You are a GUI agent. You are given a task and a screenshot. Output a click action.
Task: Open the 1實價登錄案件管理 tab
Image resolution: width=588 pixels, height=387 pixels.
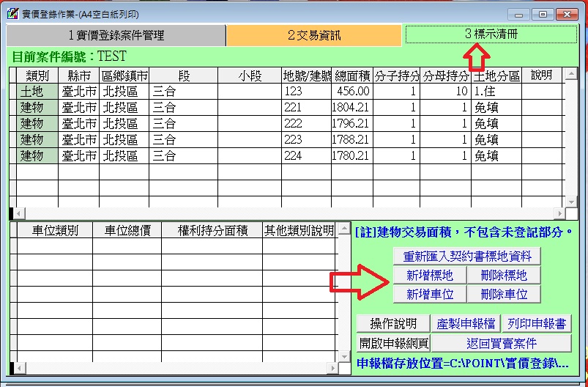(116, 35)
